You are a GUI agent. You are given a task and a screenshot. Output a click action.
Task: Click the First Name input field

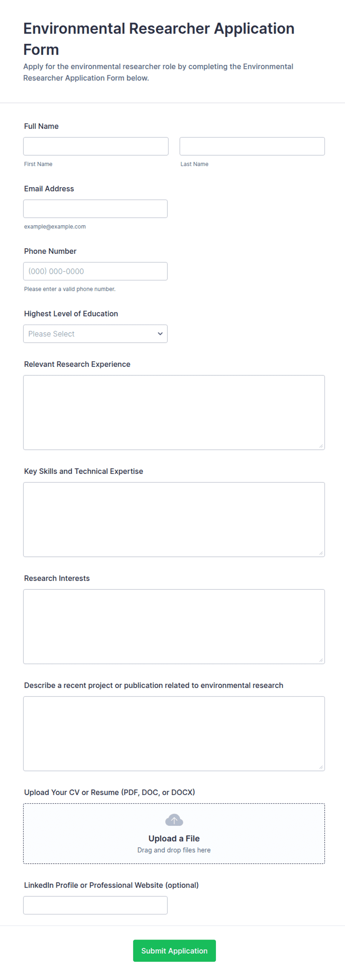[96, 146]
